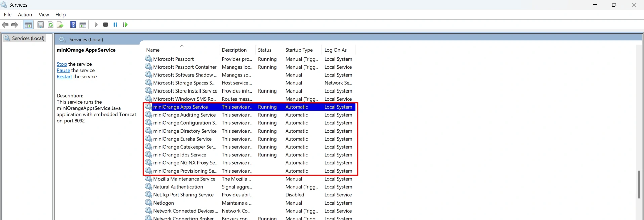
Task: Click the Restart the service link
Action: click(64, 77)
